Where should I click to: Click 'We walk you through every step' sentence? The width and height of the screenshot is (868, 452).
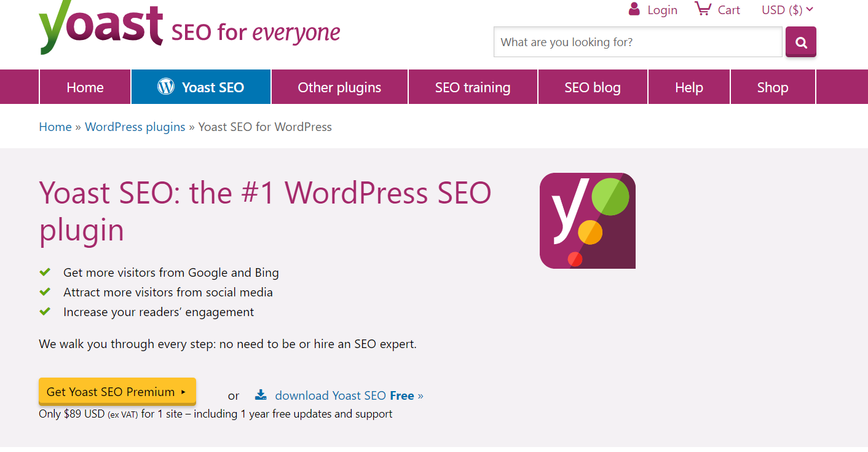pyautogui.click(x=227, y=344)
